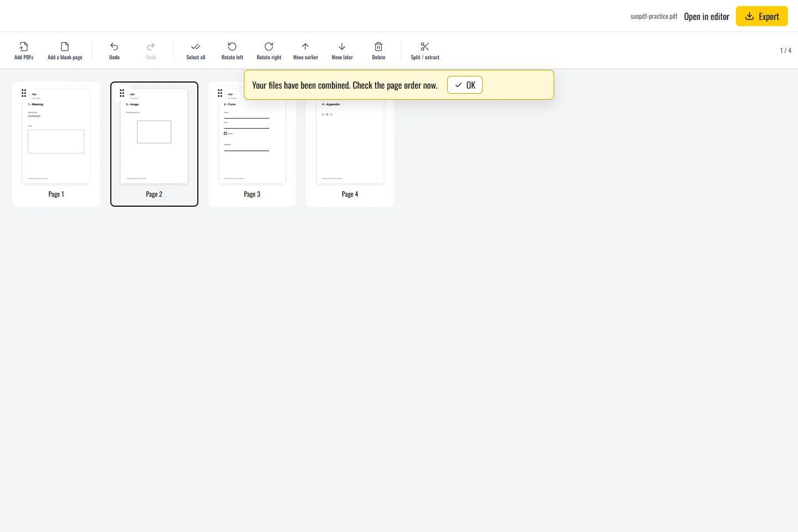Click the drag handle on Page 2
The image size is (798, 532).
pos(122,93)
